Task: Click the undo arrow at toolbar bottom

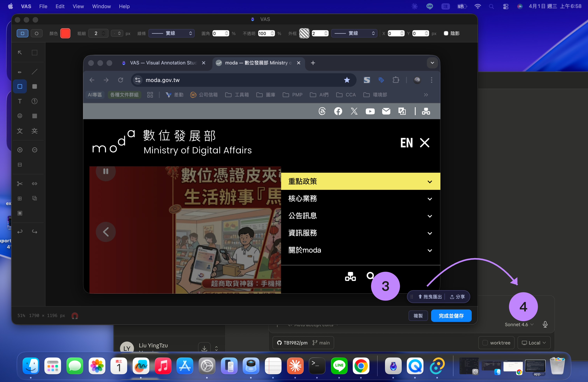Action: 20,231
